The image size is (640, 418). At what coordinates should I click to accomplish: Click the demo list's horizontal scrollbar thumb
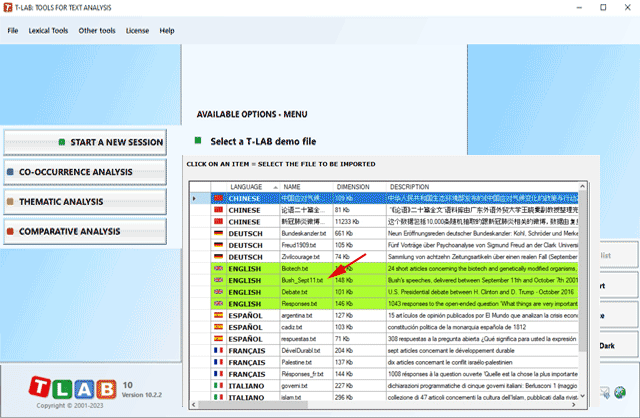[x=253, y=405]
